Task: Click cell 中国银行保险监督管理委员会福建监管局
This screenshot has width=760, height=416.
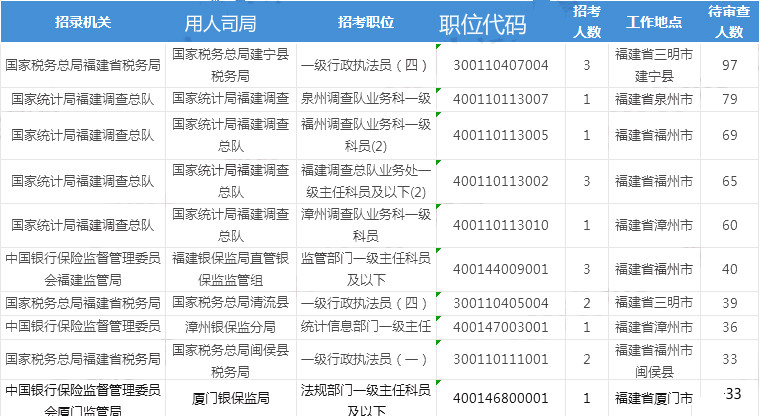Action: click(83, 270)
